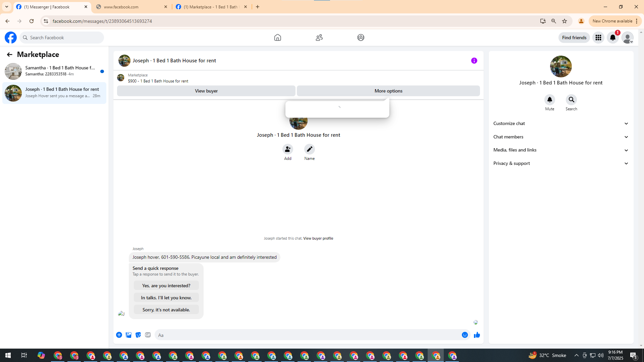Click the Search conversation magnifier icon
This screenshot has height=362, width=644.
(x=571, y=100)
